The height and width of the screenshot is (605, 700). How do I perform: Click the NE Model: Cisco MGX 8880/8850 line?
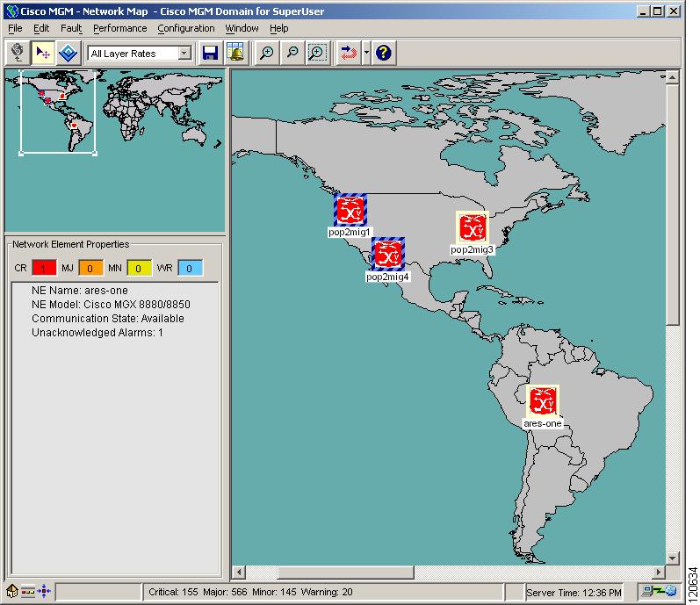pyautogui.click(x=111, y=305)
